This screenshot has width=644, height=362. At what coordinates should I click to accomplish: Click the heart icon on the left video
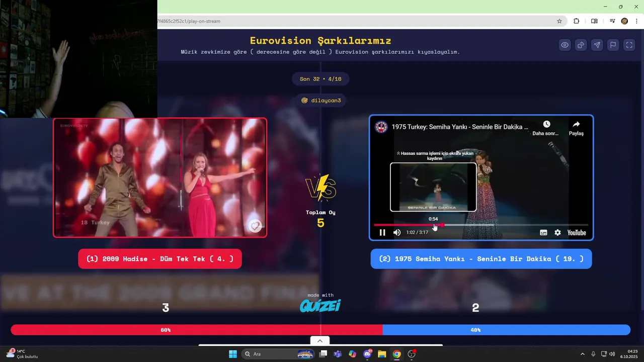tap(255, 226)
